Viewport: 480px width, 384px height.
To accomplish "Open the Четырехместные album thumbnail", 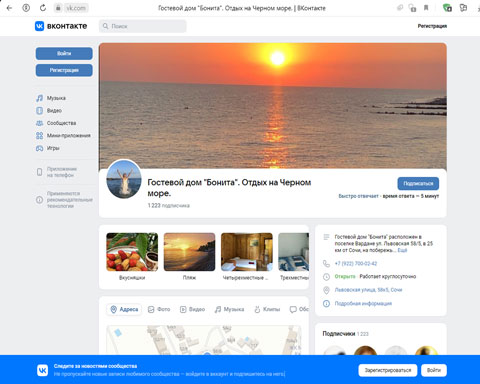I will point(247,252).
